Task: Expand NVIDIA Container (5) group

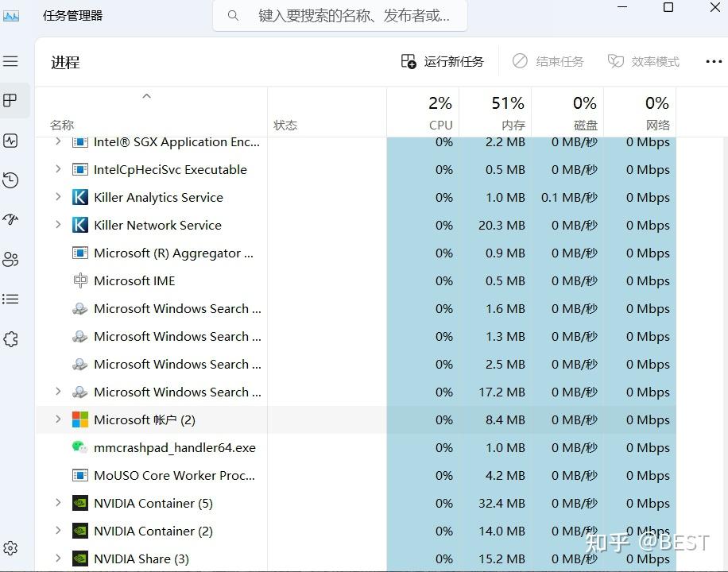Action: click(58, 503)
